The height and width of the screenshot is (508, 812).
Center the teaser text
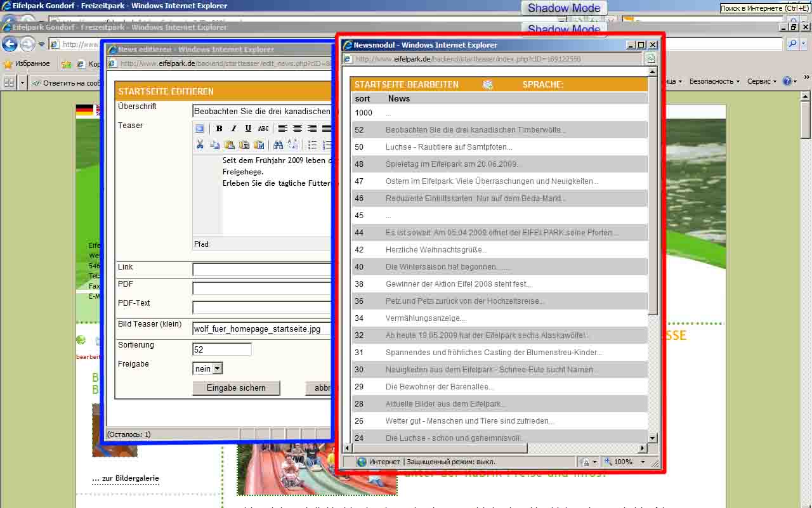point(298,128)
